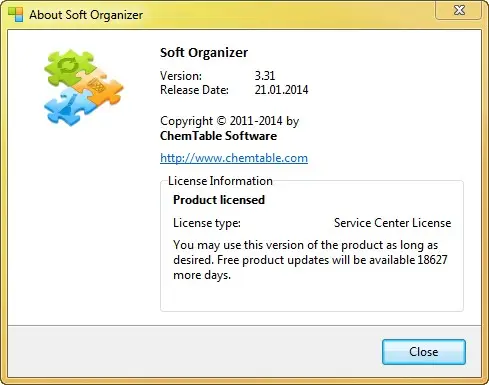The height and width of the screenshot is (385, 489).
Task: Click the free product updates description text
Action: pyautogui.click(x=310, y=260)
